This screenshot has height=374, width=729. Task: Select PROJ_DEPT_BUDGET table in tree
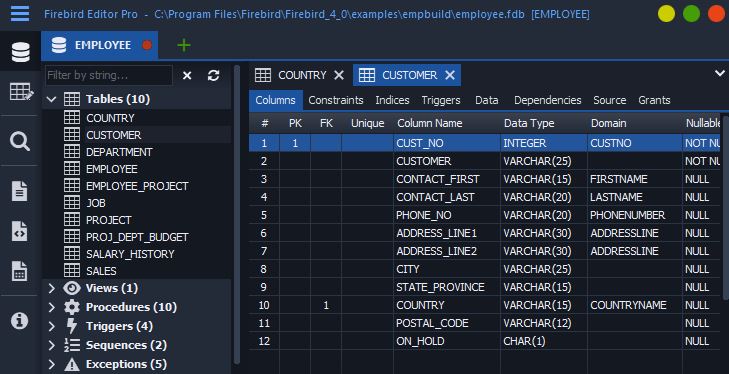point(137,237)
